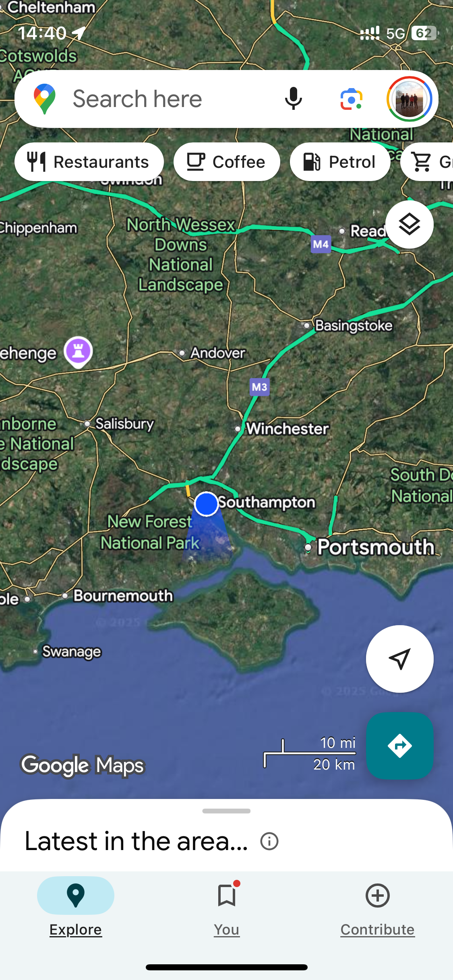Open the Contribute tab
Viewport: 453px width, 980px height.
[x=378, y=908]
